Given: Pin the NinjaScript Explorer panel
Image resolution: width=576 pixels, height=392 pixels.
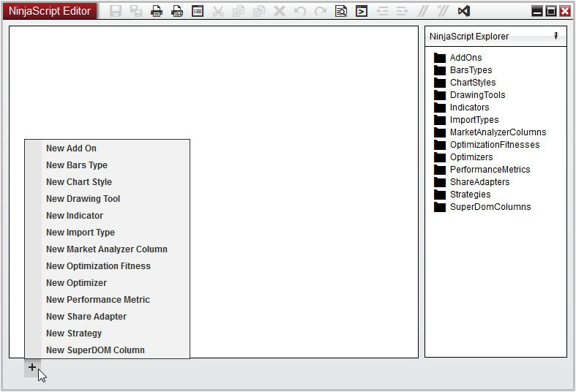Looking at the screenshot, I should 556,36.
